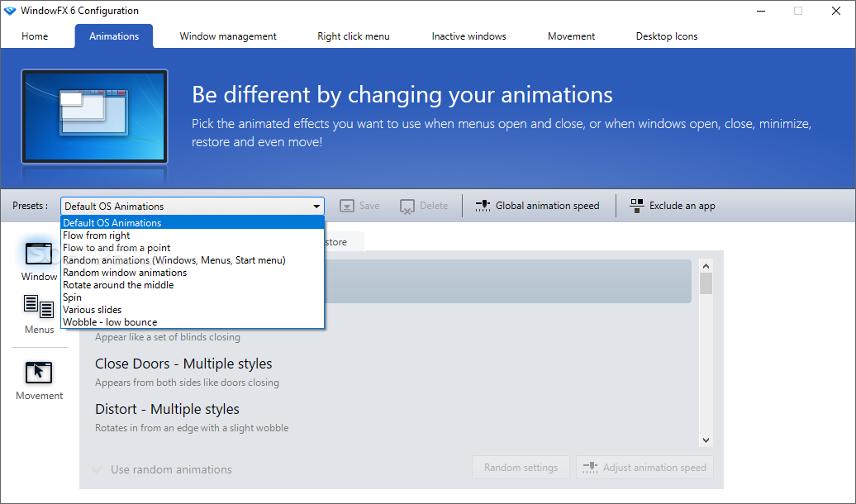
Task: Select the Animations tab
Action: (114, 36)
